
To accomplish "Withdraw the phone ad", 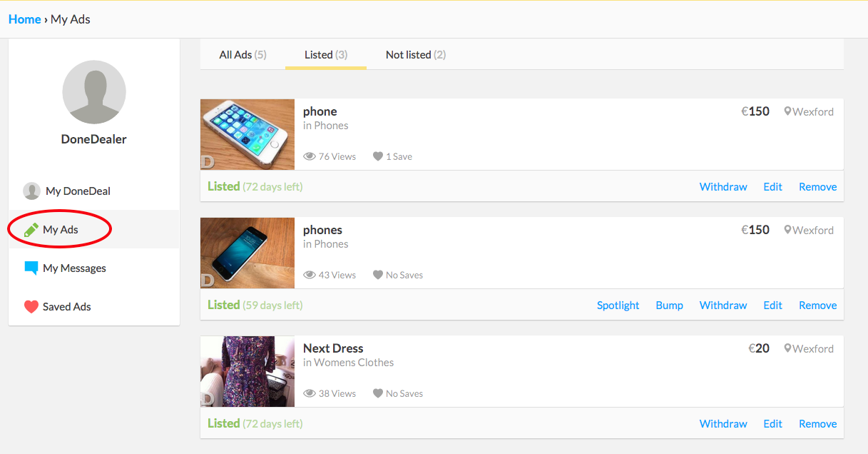I will 723,186.
